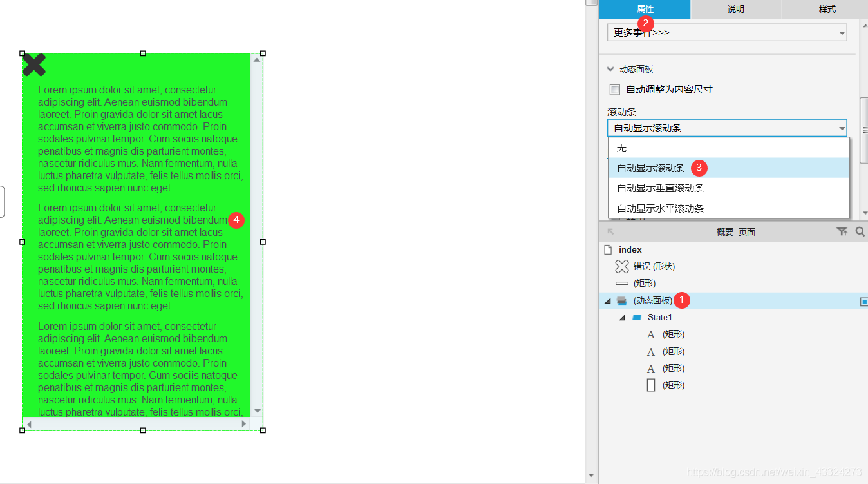Click the search icon in the 概要 panel header
Screen dimensions: 868x484
point(860,231)
